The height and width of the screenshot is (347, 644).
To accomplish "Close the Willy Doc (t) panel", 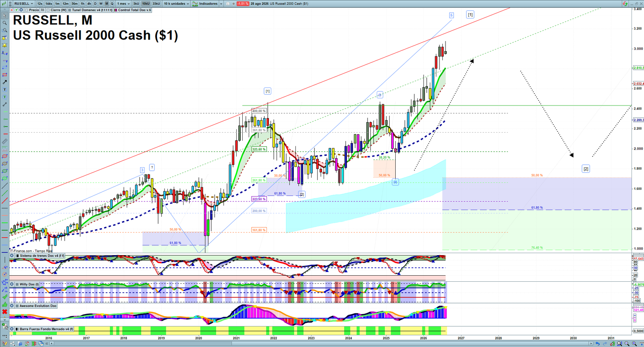I will tap(12, 284).
